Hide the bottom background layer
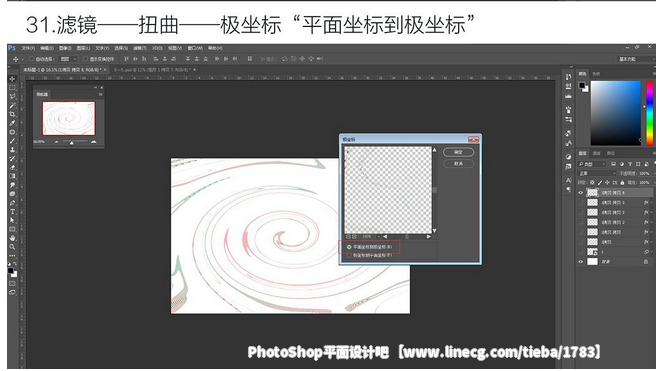 point(581,262)
